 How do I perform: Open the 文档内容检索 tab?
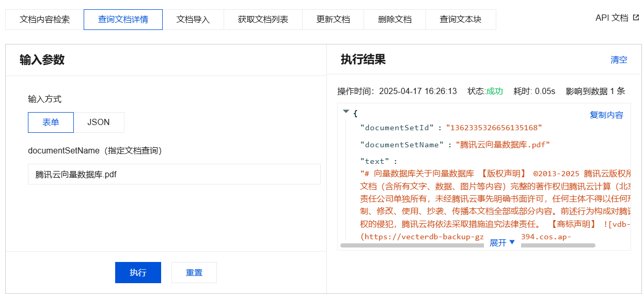click(x=44, y=20)
